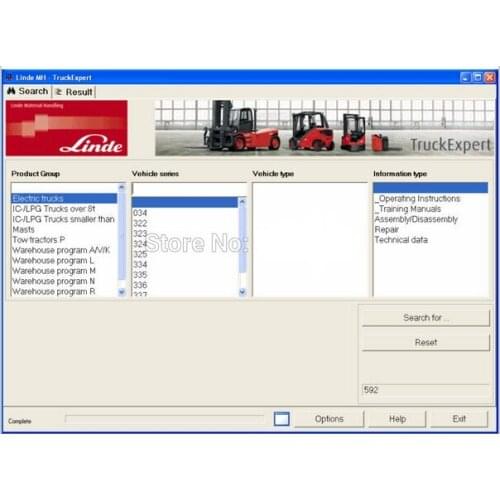Select vehicle series 323
The width and height of the screenshot is (500, 500).
[185, 233]
